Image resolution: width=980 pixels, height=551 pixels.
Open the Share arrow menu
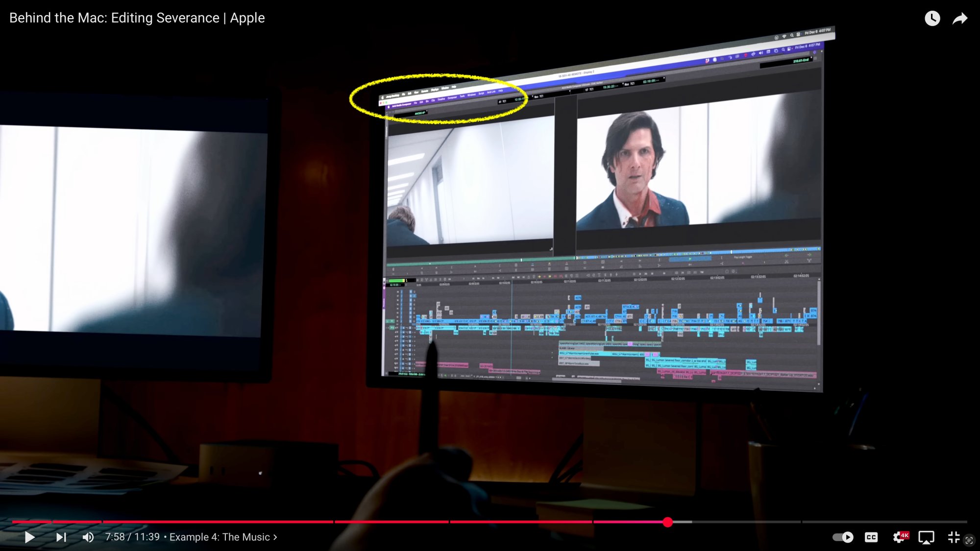(960, 19)
